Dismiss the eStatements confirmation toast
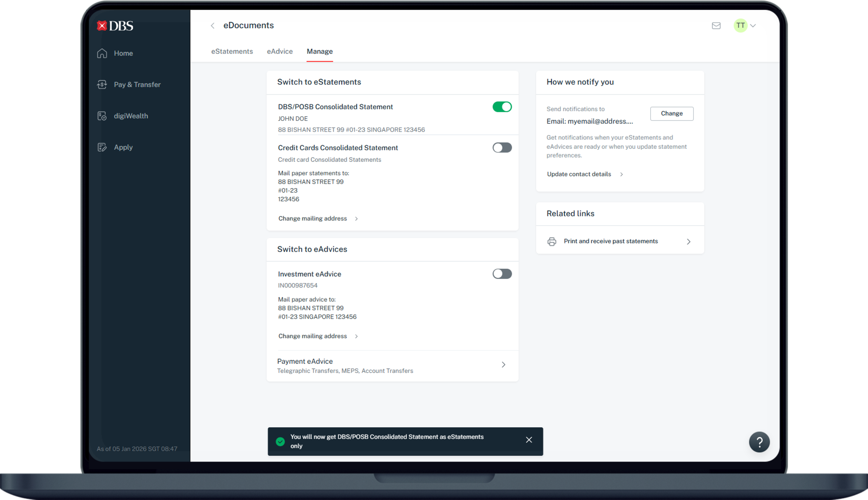Viewport: 868px width, 500px height. click(529, 440)
